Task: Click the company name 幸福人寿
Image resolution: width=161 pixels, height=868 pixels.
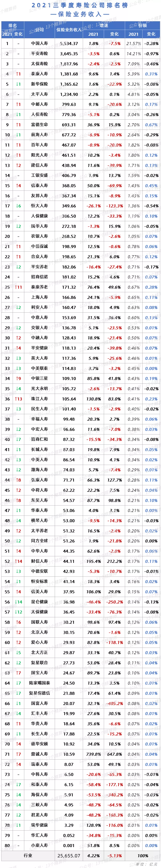Action: (40, 419)
